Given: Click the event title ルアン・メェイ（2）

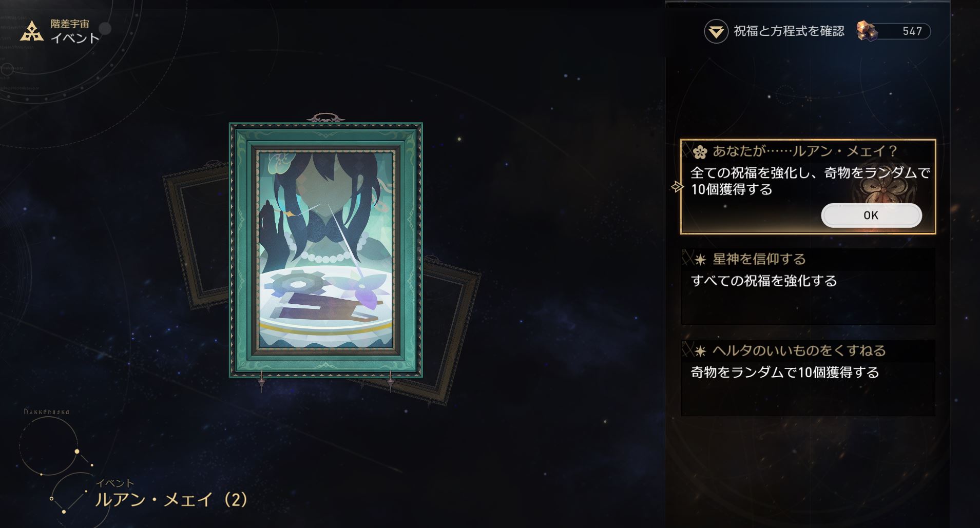Looking at the screenshot, I should click(x=171, y=499).
